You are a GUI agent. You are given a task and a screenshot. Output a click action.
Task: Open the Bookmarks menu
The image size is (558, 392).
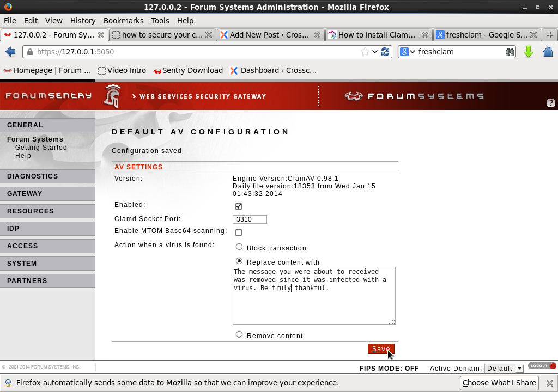(124, 21)
